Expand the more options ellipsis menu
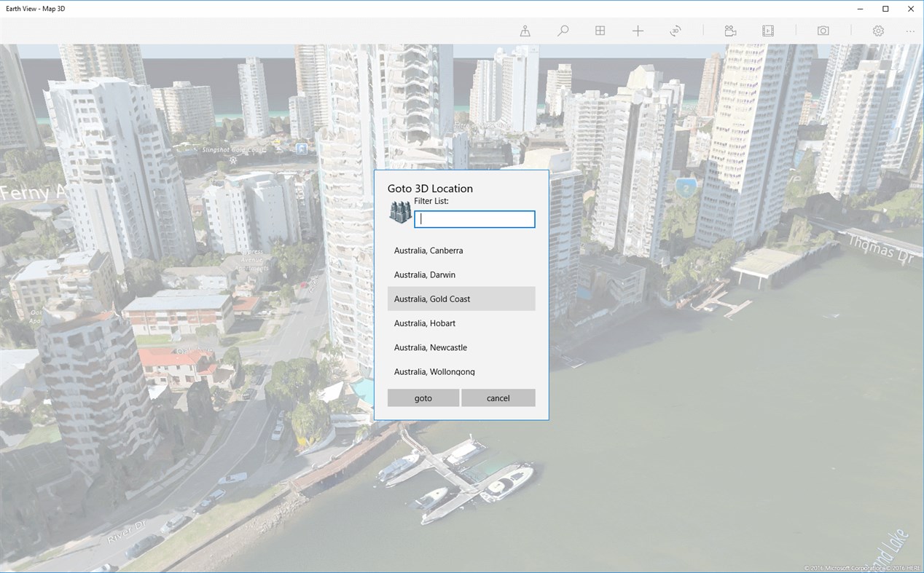 coord(910,31)
